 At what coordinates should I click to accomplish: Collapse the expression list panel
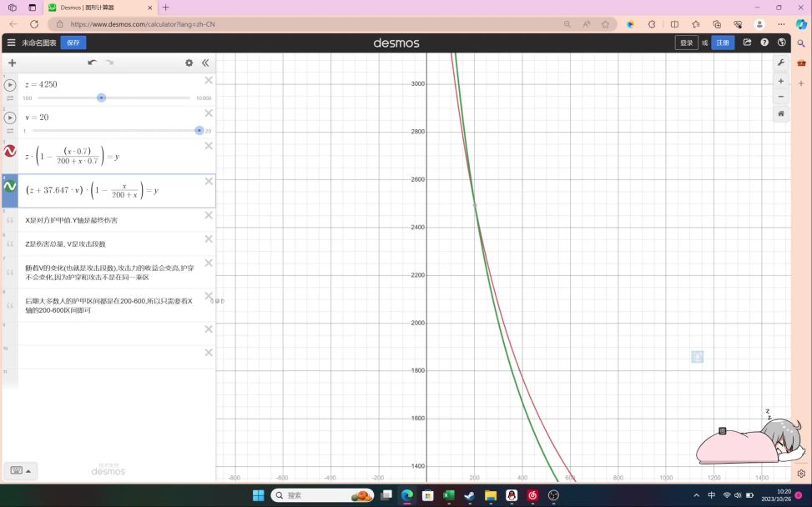pos(205,63)
